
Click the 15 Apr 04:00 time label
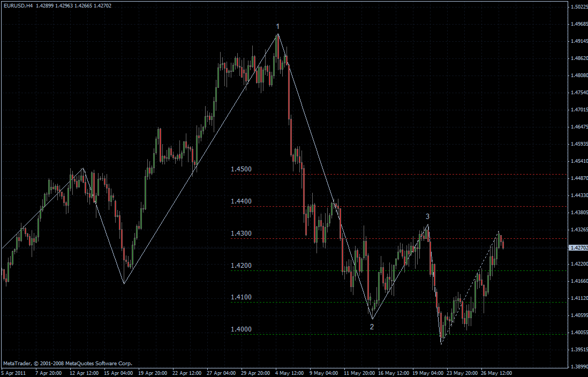tap(118, 373)
